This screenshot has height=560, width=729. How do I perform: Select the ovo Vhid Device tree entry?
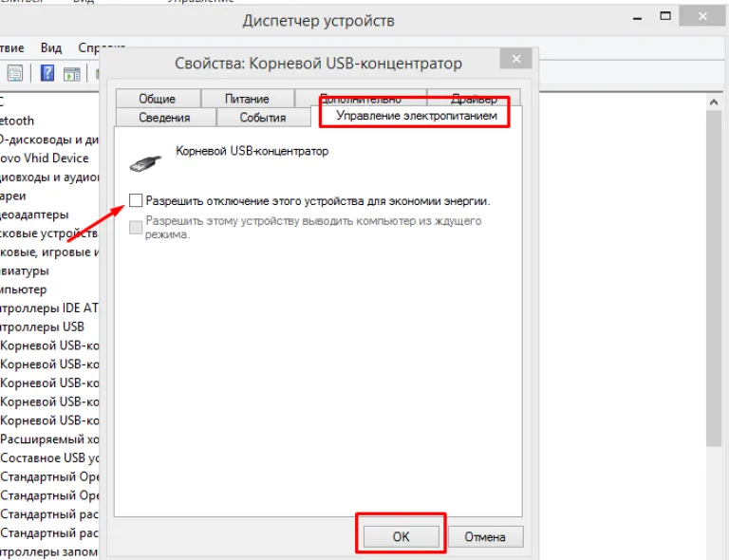pyautogui.click(x=45, y=158)
